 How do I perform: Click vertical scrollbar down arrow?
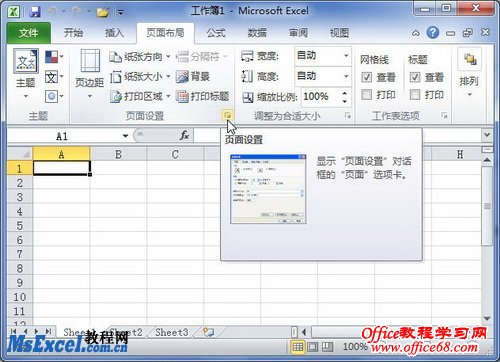487,319
